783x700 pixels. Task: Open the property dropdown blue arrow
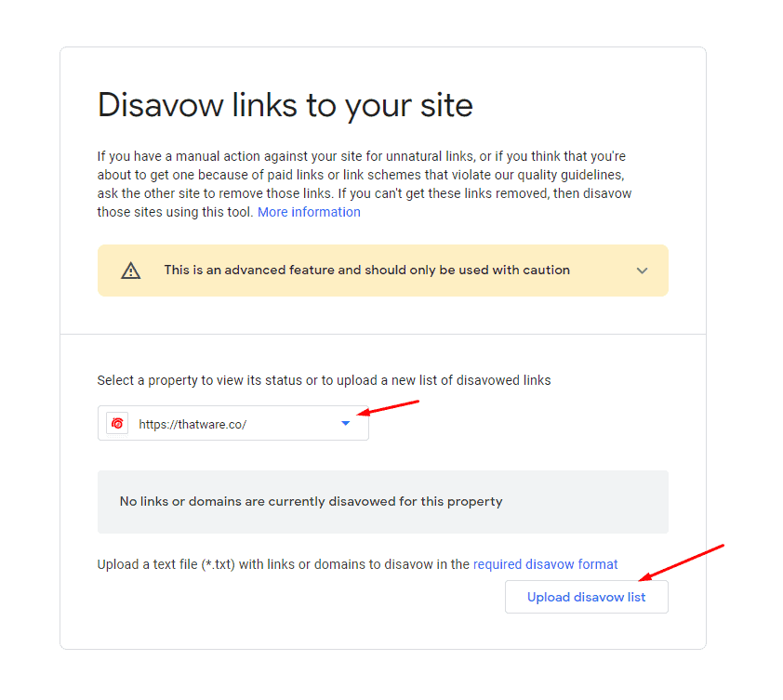point(346,423)
